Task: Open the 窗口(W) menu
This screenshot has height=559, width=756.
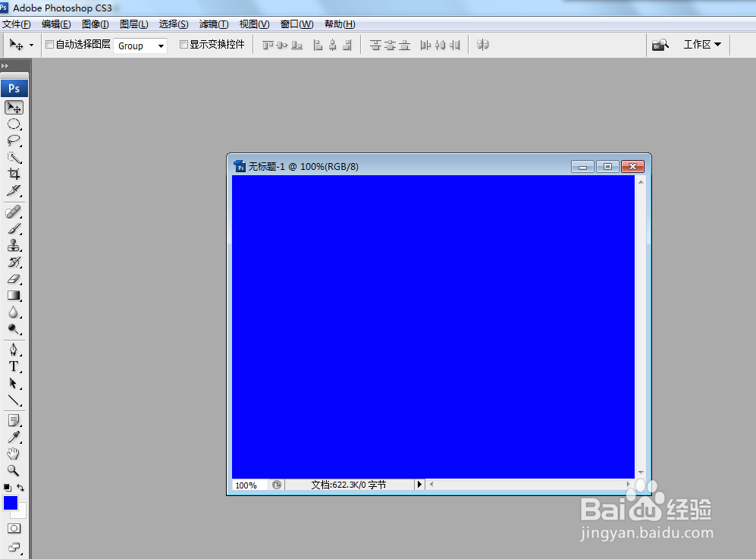Action: coord(296,24)
